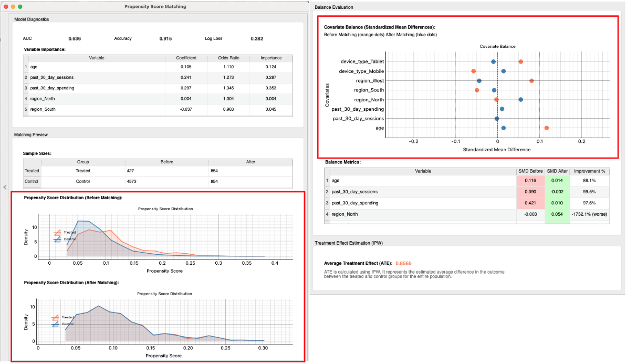Image resolution: width=626 pixels, height=364 pixels.
Task: Collapse the left panel using the chevron arrow
Action: [x=5, y=187]
